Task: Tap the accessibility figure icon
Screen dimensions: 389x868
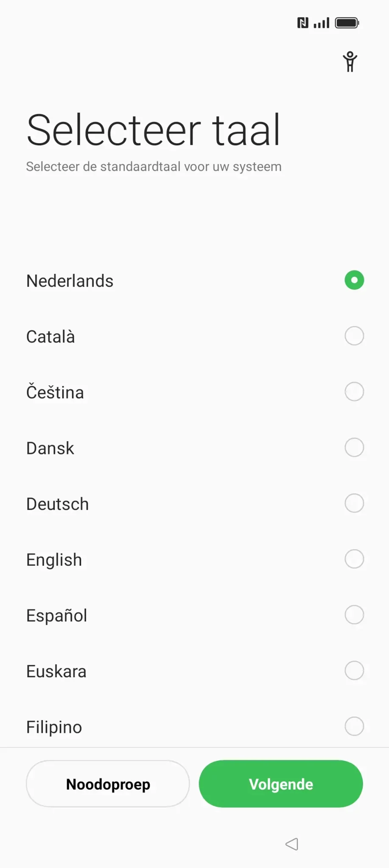Action: [x=350, y=62]
